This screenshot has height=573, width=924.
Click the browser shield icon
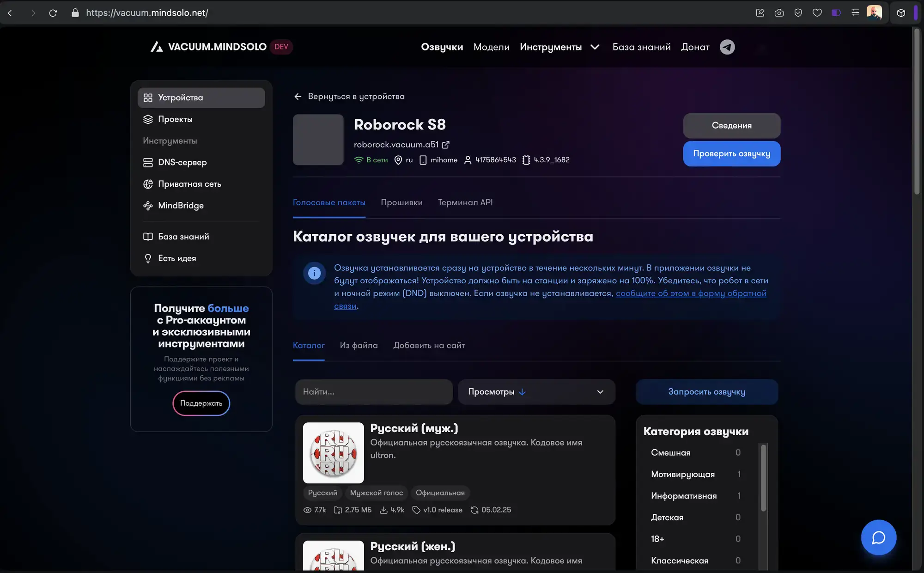click(x=798, y=13)
